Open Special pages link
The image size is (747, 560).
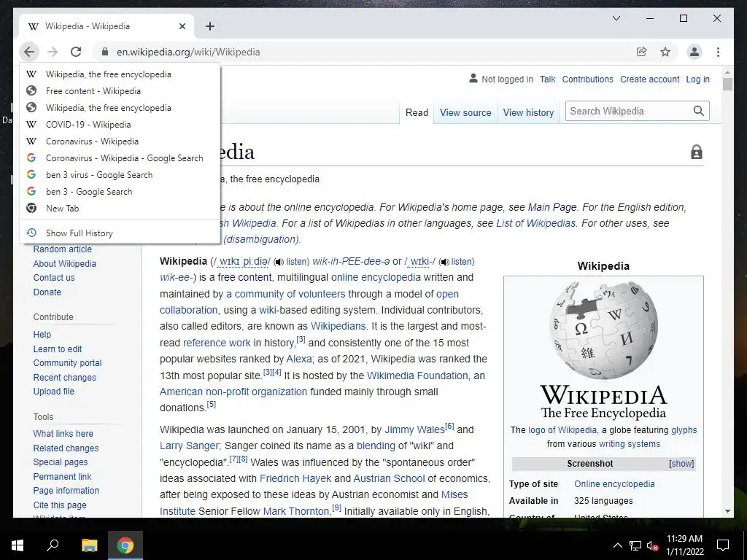click(x=61, y=462)
